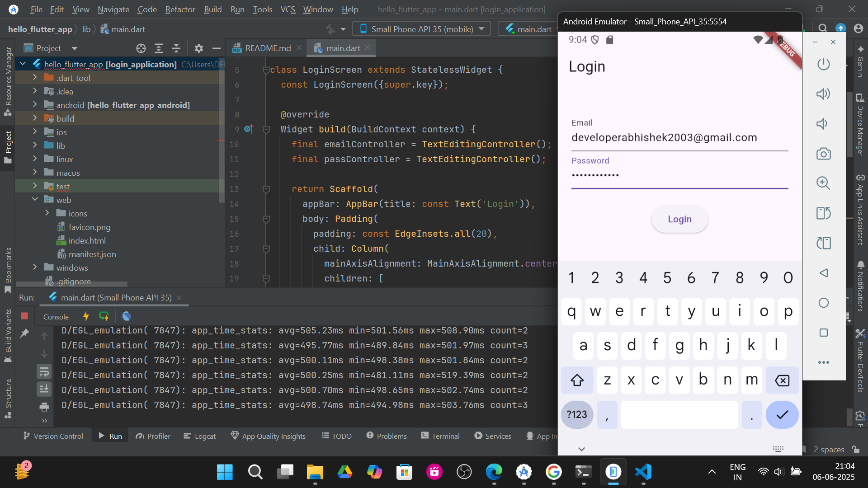
Task: Tap the Login button in the app
Action: [679, 219]
